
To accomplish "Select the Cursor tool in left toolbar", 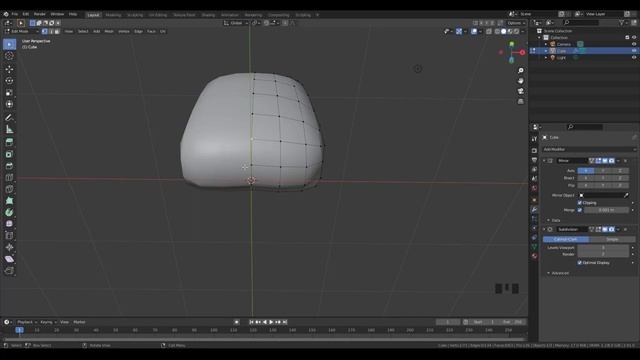I will tap(9, 56).
